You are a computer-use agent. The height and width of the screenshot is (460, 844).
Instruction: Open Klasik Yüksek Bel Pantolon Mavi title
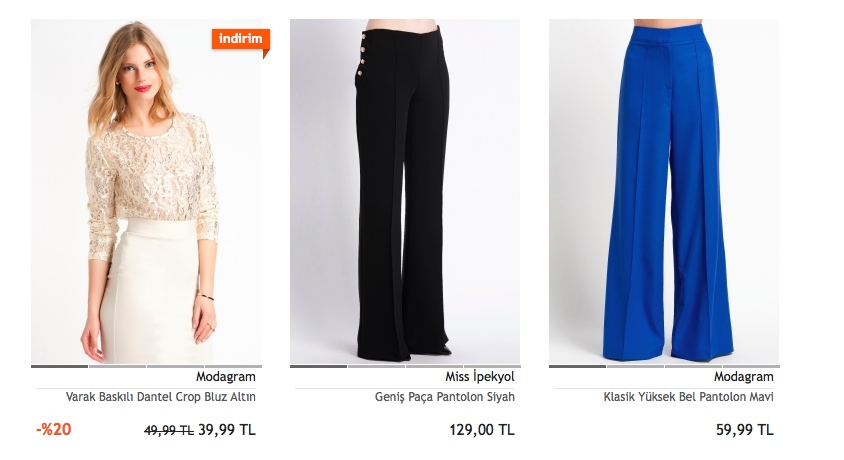pyautogui.click(x=688, y=397)
